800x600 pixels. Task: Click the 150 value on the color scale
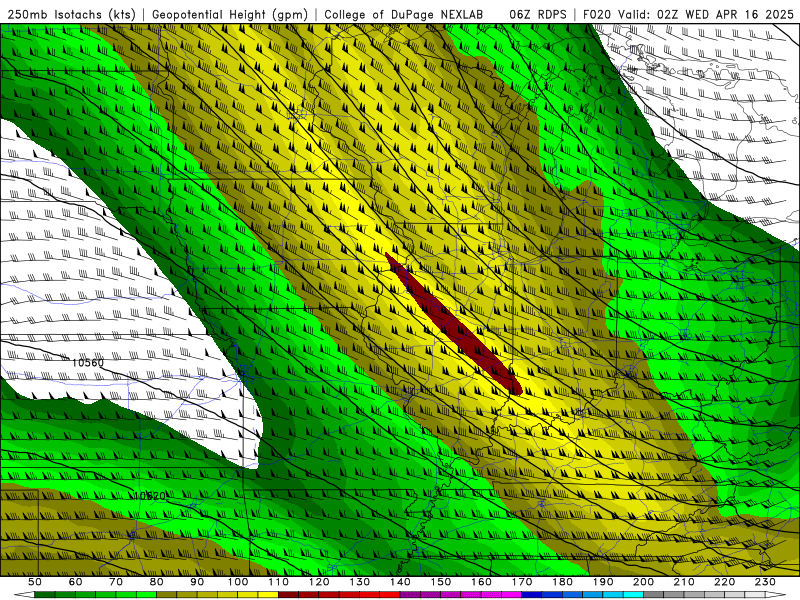441,582
